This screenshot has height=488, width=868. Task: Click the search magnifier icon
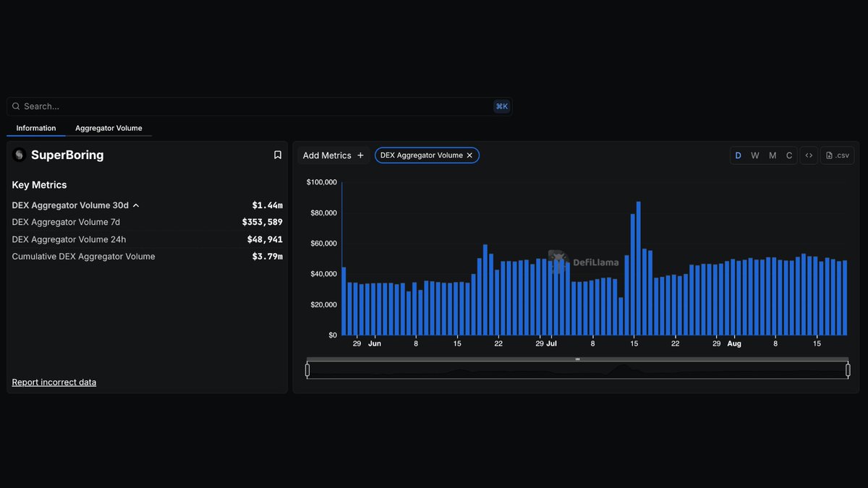point(16,106)
